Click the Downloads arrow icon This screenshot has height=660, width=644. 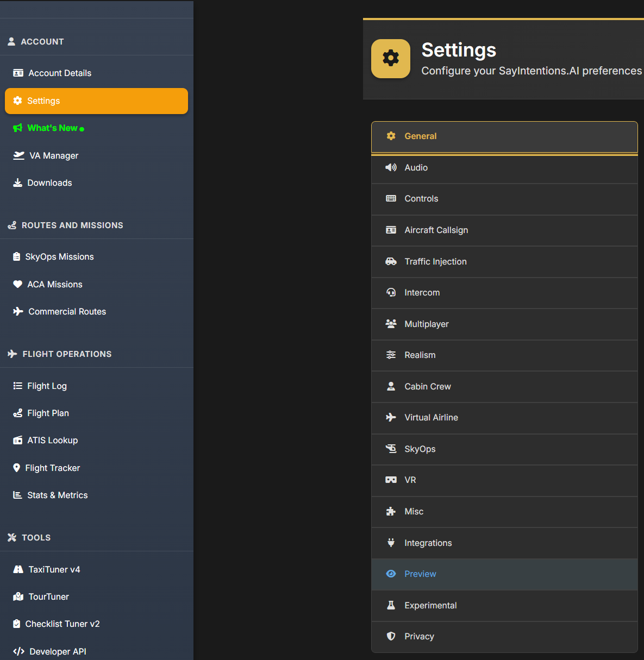[18, 183]
